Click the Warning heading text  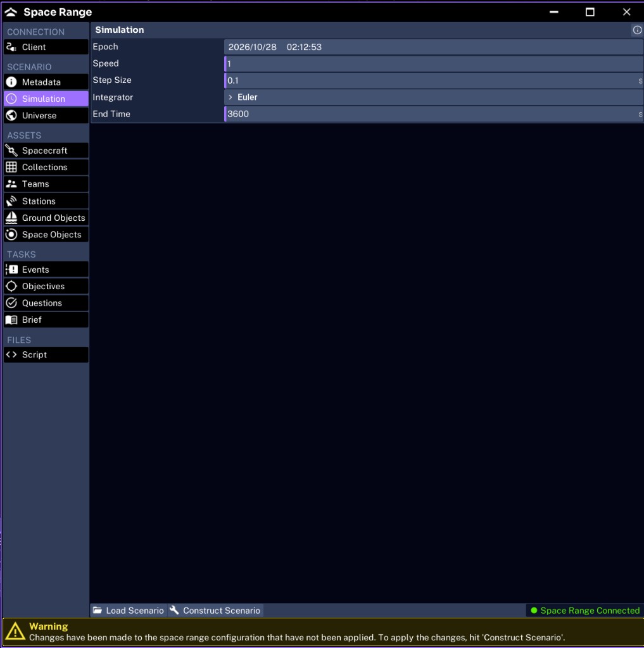(48, 626)
